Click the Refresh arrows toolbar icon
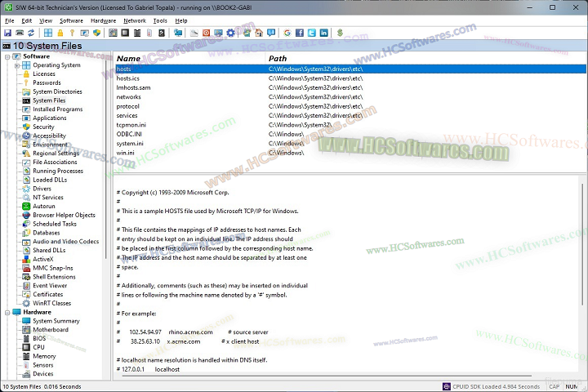 pos(31,33)
